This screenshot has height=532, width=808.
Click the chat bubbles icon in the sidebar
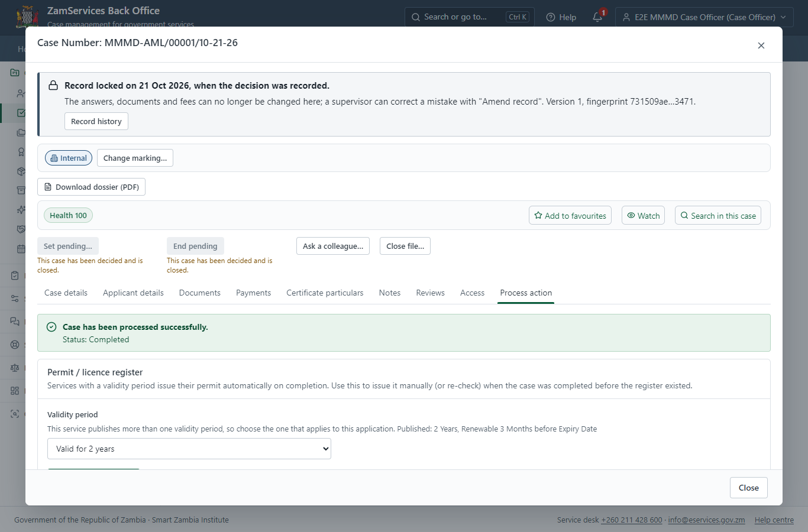[x=15, y=322]
